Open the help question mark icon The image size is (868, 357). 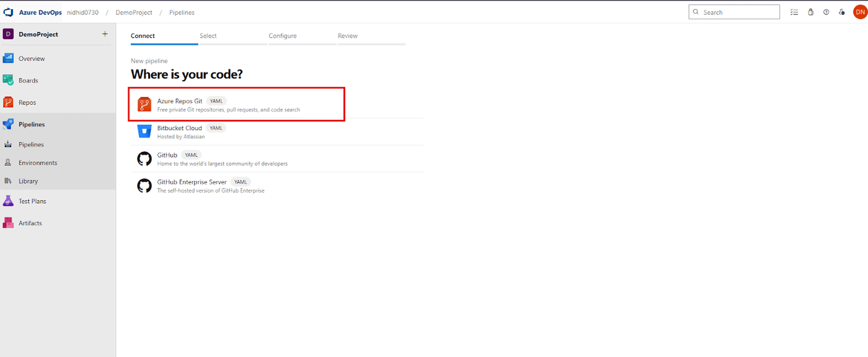(826, 12)
